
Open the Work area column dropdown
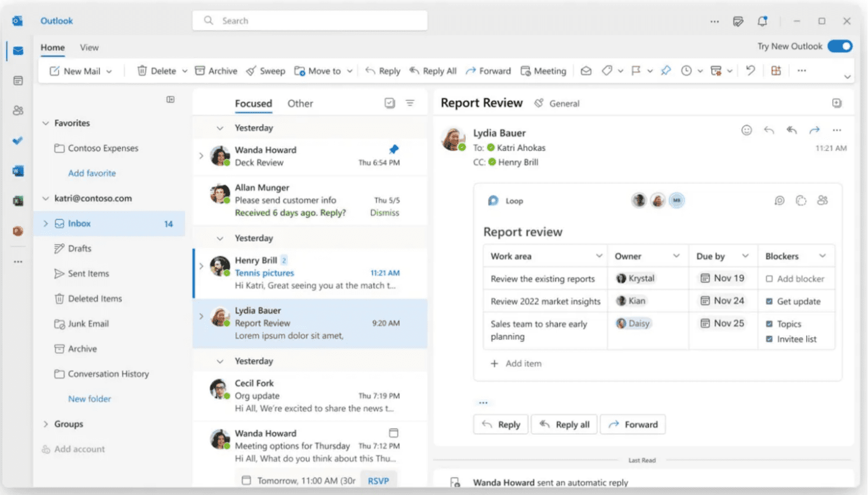click(598, 255)
